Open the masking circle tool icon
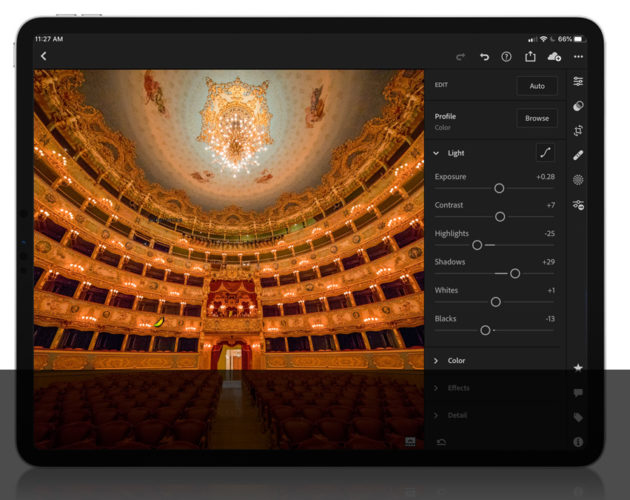 [578, 106]
